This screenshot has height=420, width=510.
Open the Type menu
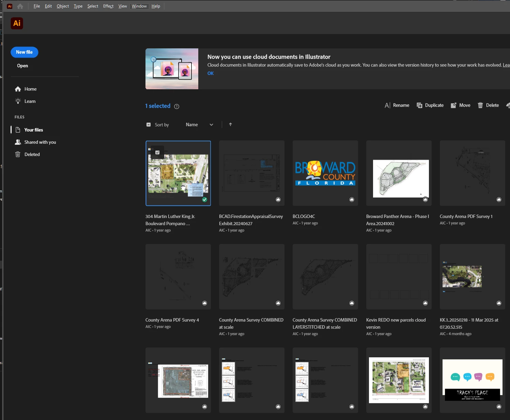coord(78,6)
